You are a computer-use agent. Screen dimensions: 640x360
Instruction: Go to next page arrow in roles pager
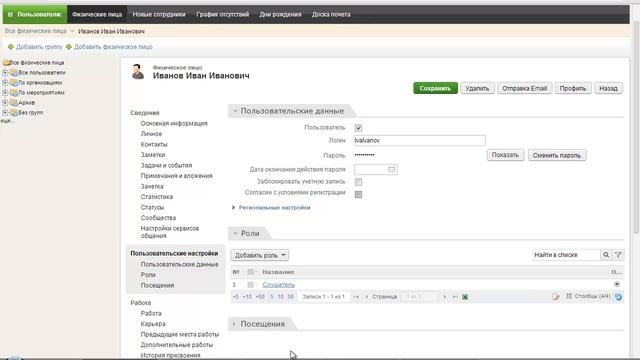(444, 297)
